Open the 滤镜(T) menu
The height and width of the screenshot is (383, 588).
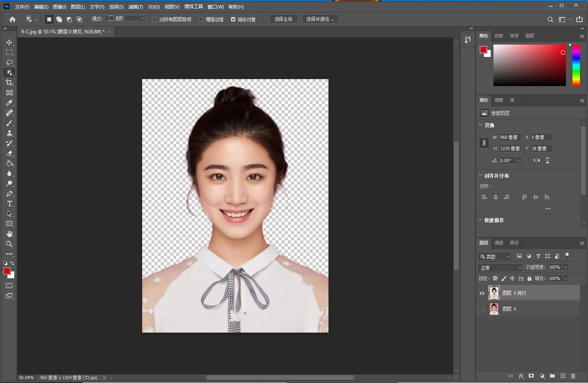(136, 7)
